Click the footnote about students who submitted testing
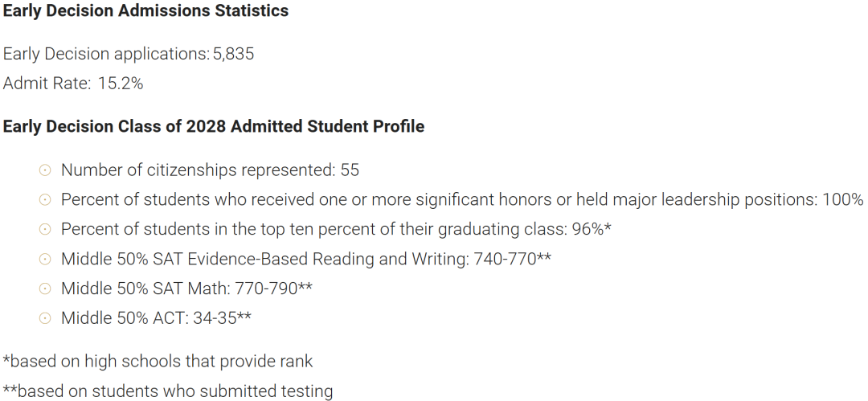The width and height of the screenshot is (868, 401). (168, 391)
